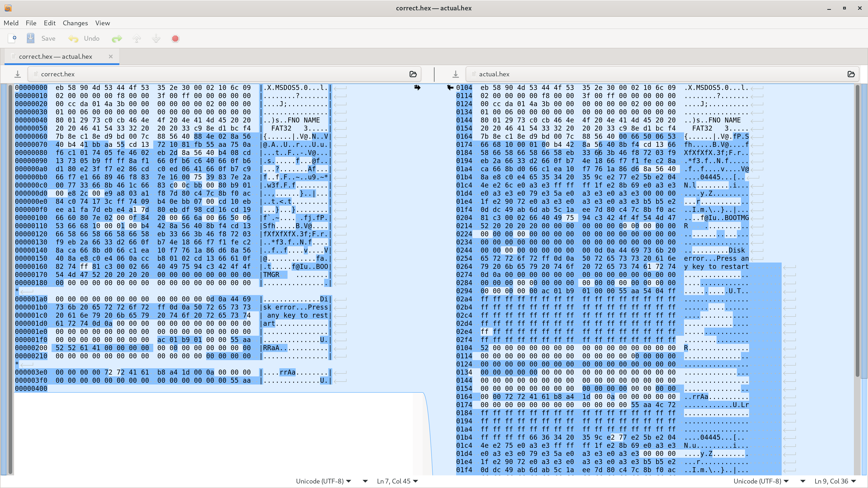Open right pane Unicode encoding dropdown
This screenshot has width=868, height=488.
coord(761,481)
